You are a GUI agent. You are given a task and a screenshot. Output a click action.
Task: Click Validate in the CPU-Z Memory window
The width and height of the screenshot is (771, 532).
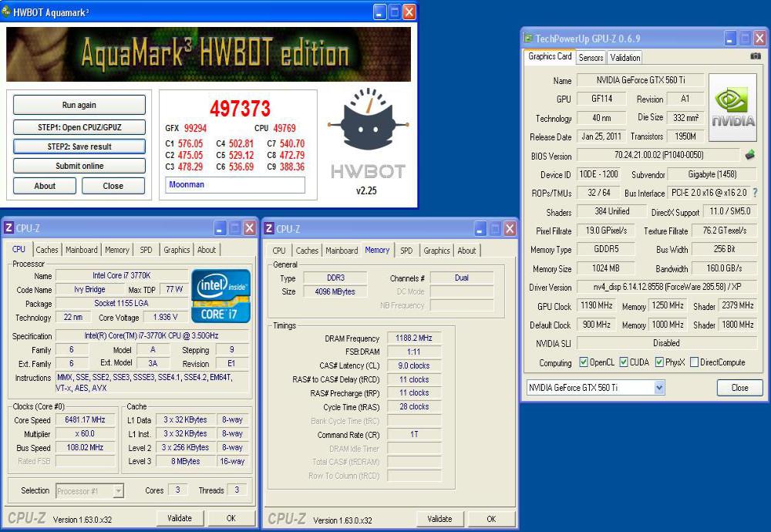(439, 519)
